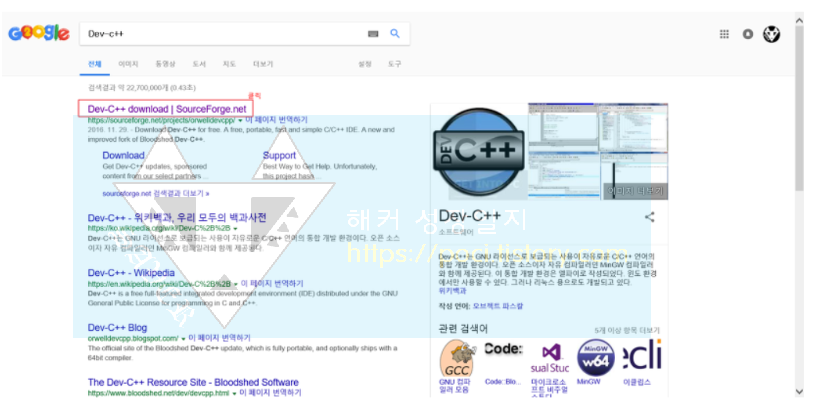
Task: Share the Dev-C++ knowledge panel
Action: coord(650,217)
